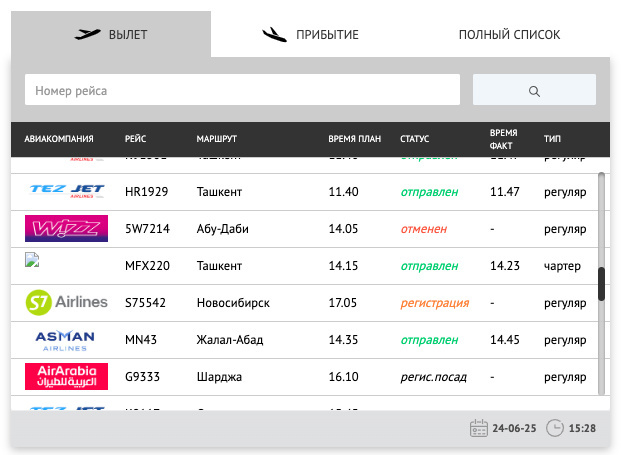622x455 pixels.
Task: Switch to the ВЫЛЕТ departures tab
Action: tap(111, 35)
